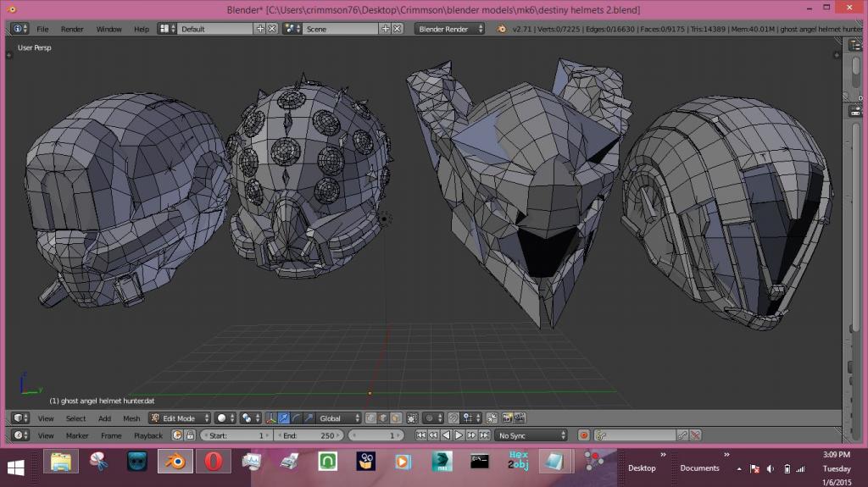868x487 pixels.
Task: Click the current frame number field
Action: tap(376, 435)
